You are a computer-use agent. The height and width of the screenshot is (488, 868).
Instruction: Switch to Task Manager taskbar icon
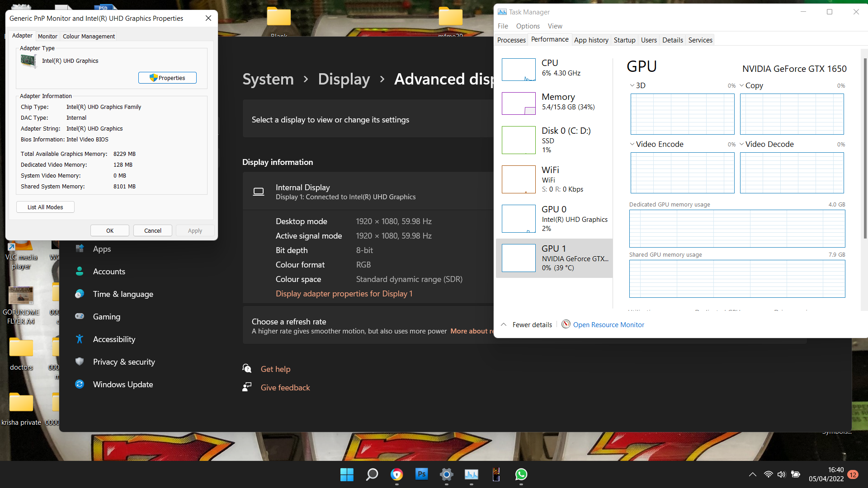point(471,474)
